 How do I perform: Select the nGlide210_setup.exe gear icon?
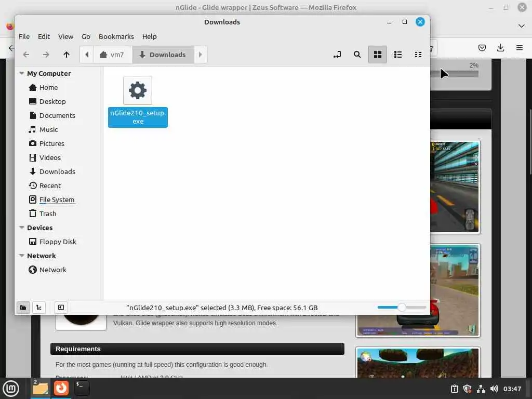point(138,90)
